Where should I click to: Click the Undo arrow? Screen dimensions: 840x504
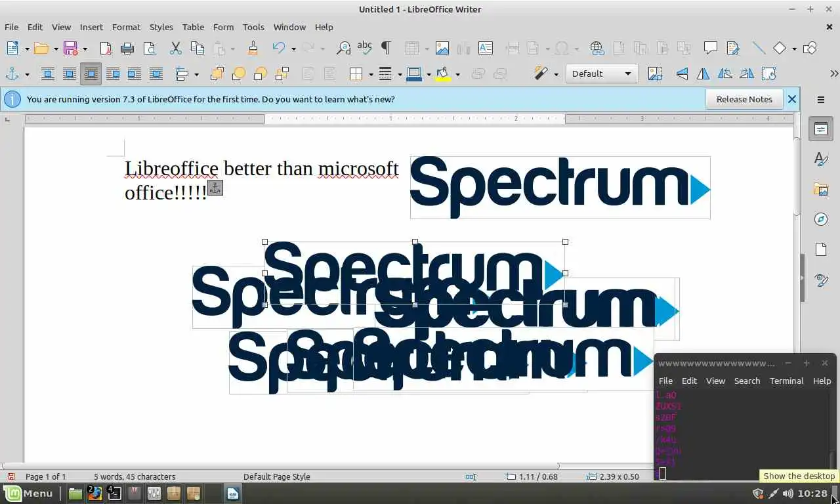tap(279, 48)
